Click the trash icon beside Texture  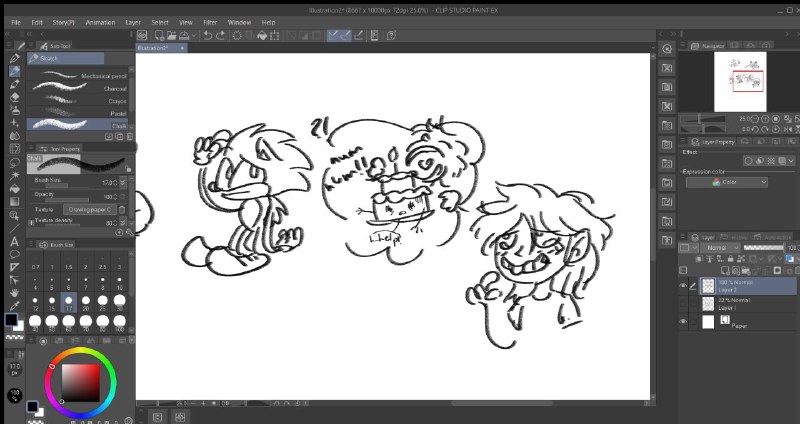[x=122, y=210]
